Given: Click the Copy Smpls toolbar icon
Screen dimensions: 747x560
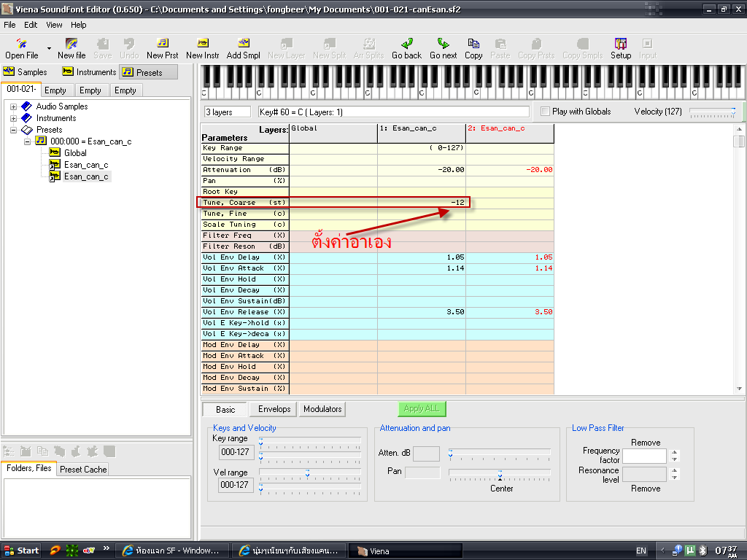Looking at the screenshot, I should (583, 49).
